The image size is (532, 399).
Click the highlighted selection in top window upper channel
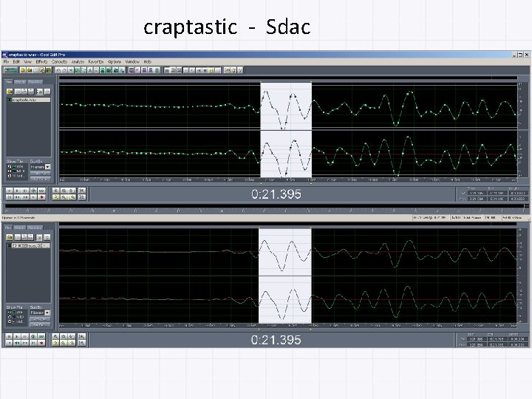tap(286, 106)
